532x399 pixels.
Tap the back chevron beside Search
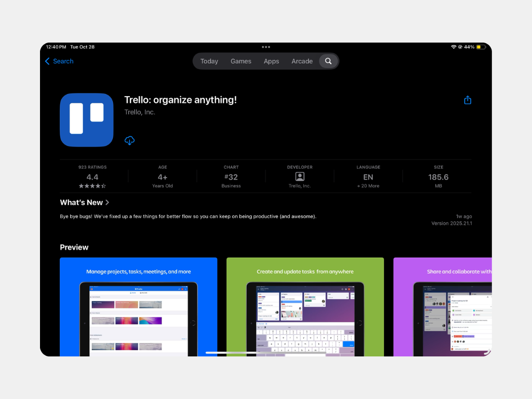pos(47,61)
